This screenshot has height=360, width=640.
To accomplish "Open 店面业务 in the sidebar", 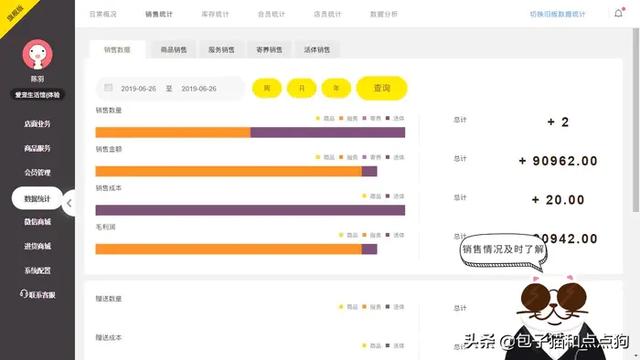I will (37, 124).
